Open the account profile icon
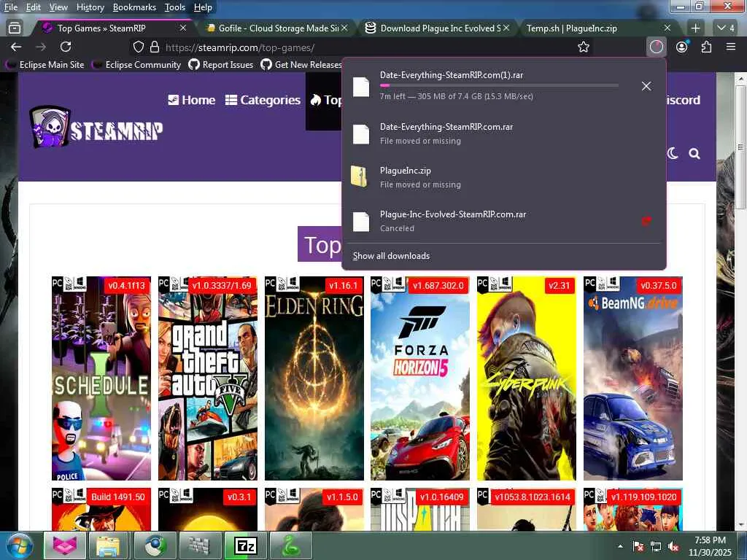 pos(682,47)
